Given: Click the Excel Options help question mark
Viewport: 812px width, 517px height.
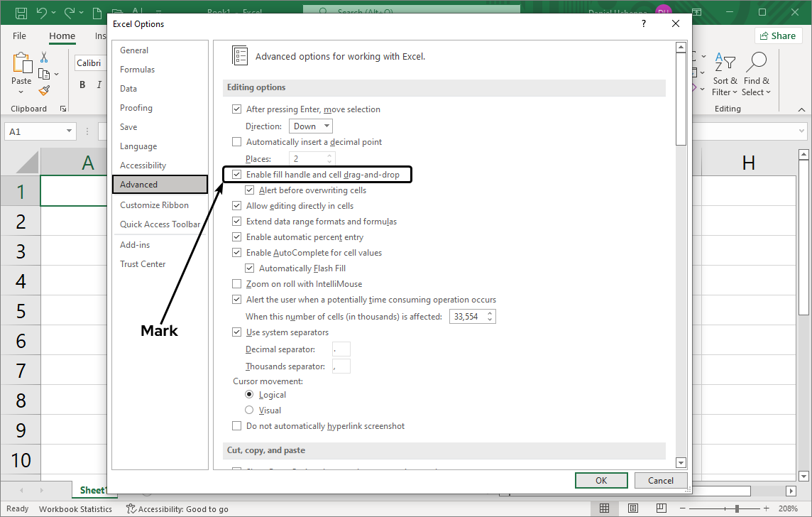Looking at the screenshot, I should 644,24.
